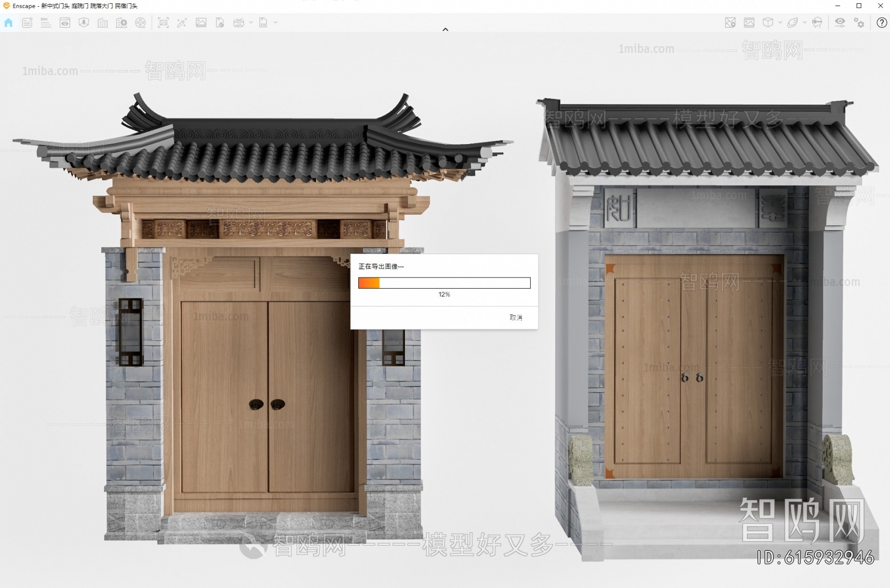890x588 pixels.
Task: Open General Settings gears icon
Action: point(859,23)
